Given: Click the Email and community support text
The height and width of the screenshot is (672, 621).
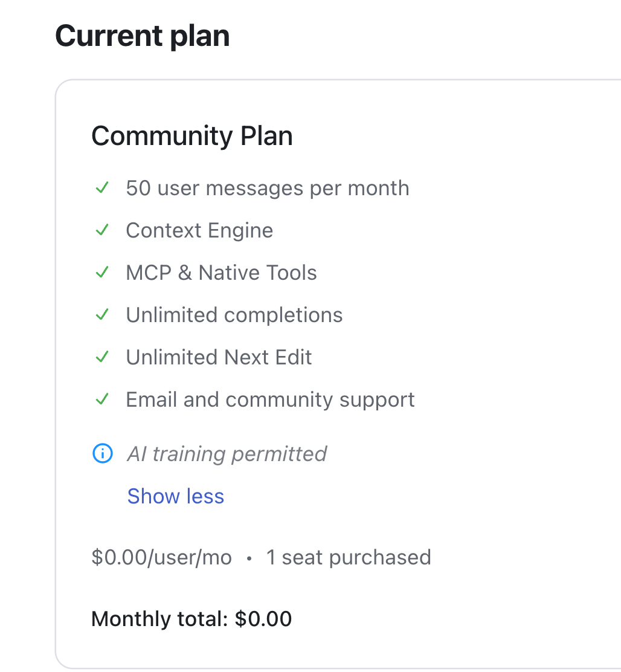Looking at the screenshot, I should point(270,400).
